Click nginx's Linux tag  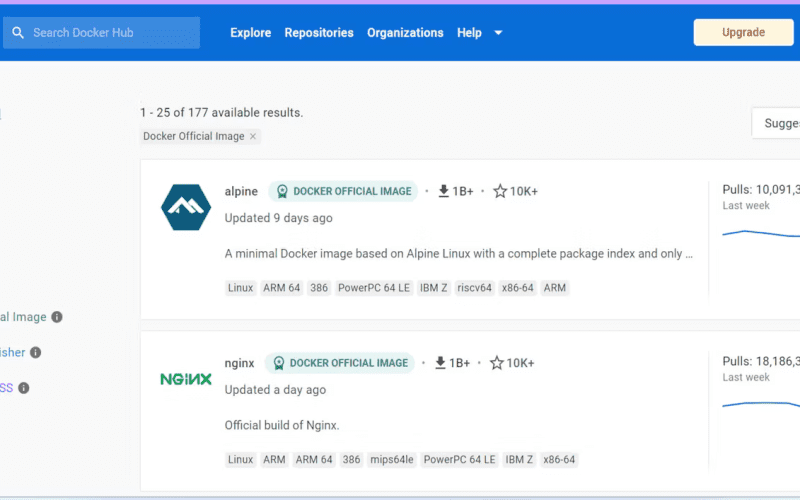coord(240,460)
